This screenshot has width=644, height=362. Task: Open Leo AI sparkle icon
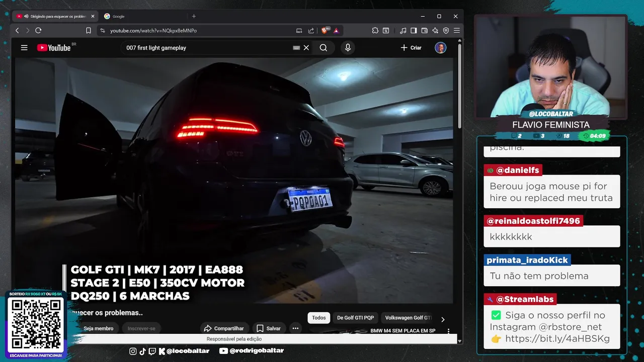[x=435, y=31]
